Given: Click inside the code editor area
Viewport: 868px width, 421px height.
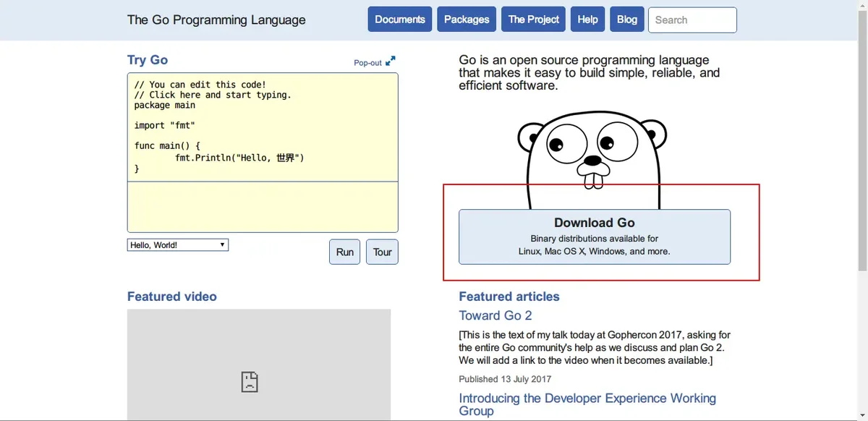Looking at the screenshot, I should pos(263,127).
